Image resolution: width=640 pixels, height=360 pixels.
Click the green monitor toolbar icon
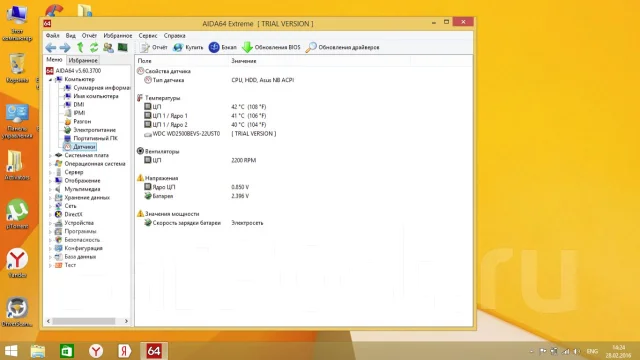pyautogui.click(x=122, y=47)
